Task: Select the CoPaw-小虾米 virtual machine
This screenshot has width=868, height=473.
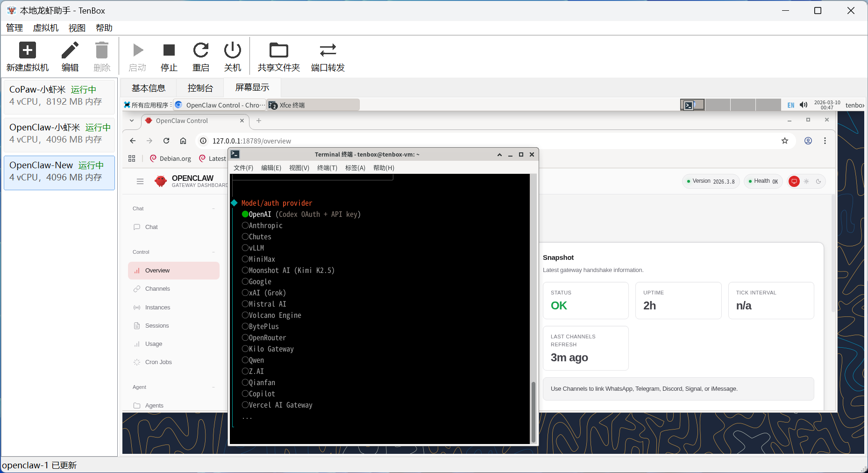Action: click(59, 96)
